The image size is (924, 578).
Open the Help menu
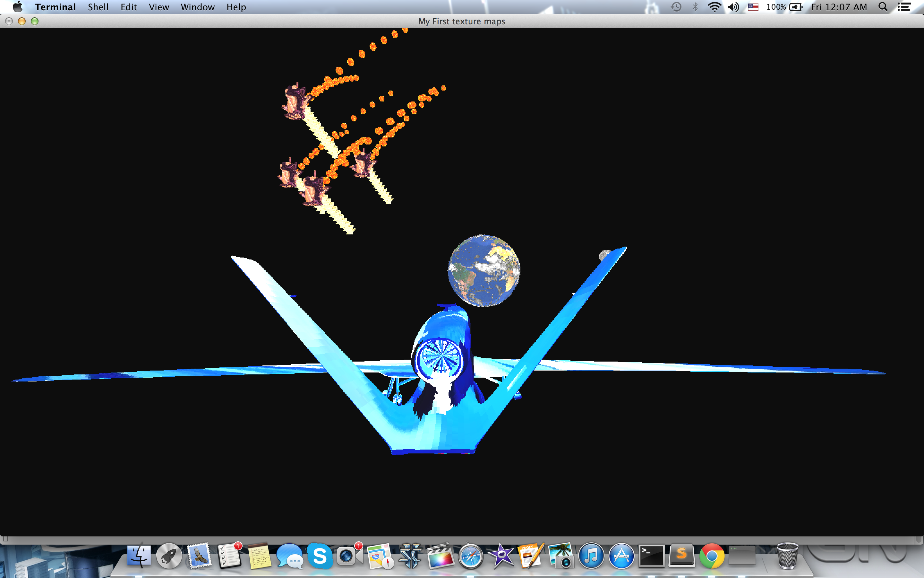[236, 7]
